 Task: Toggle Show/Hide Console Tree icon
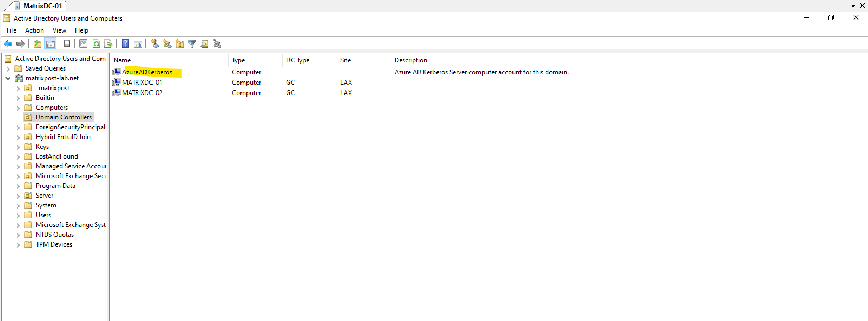coord(50,44)
